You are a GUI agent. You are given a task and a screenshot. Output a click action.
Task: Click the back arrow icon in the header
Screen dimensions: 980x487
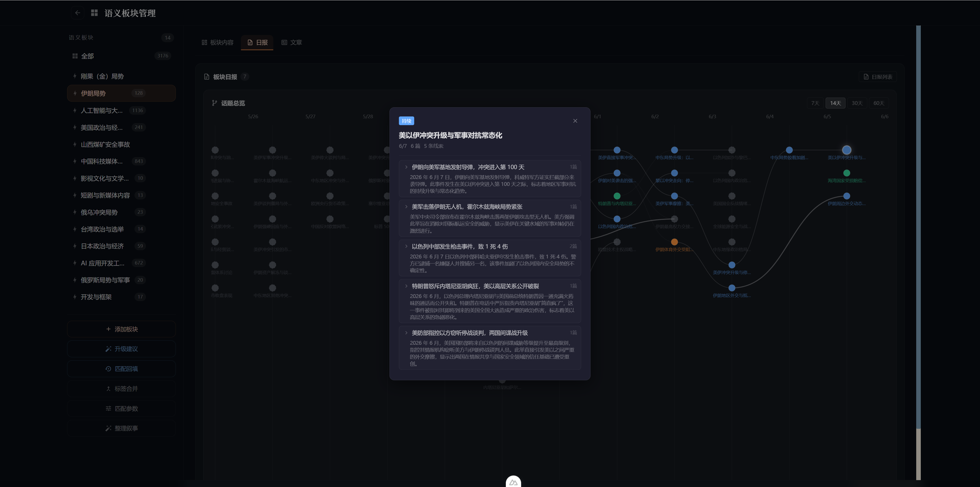(78, 13)
